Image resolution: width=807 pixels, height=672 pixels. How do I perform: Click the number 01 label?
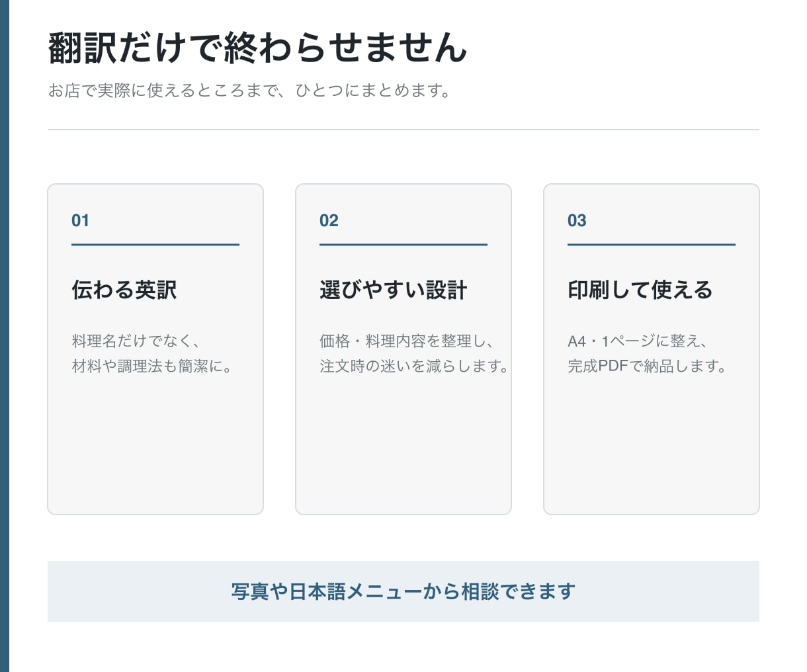pos(80,220)
